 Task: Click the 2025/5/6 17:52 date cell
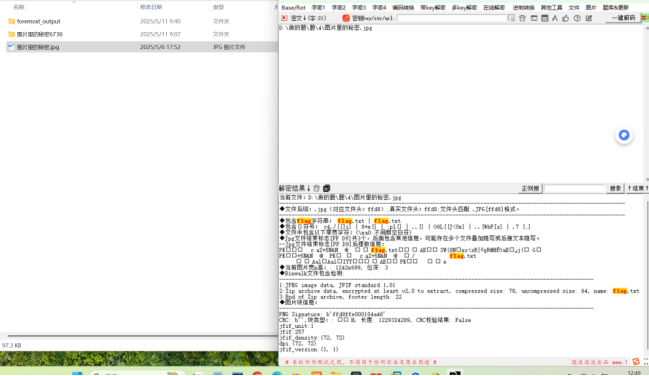pos(160,47)
